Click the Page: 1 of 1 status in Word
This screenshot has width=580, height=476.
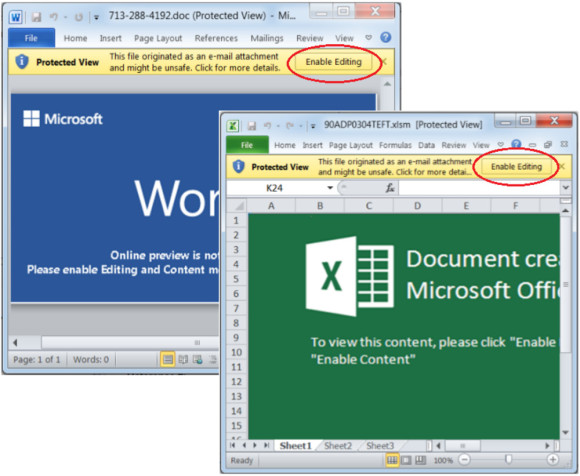(37, 359)
